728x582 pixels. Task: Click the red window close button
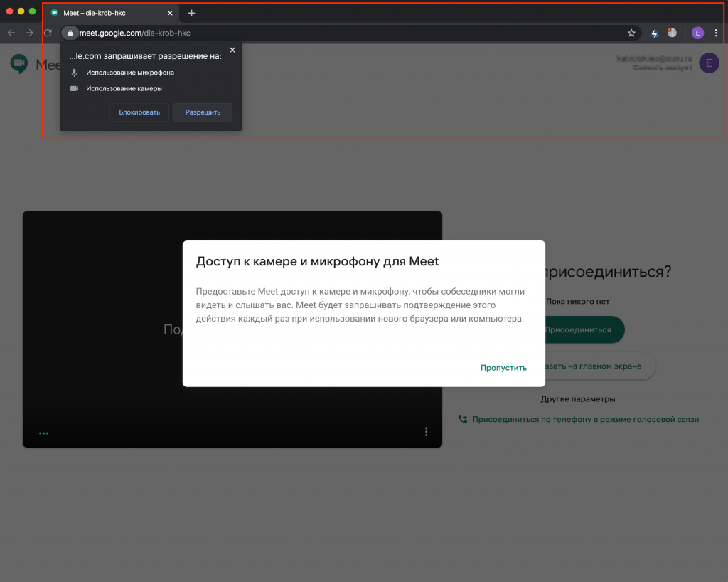pyautogui.click(x=9, y=11)
